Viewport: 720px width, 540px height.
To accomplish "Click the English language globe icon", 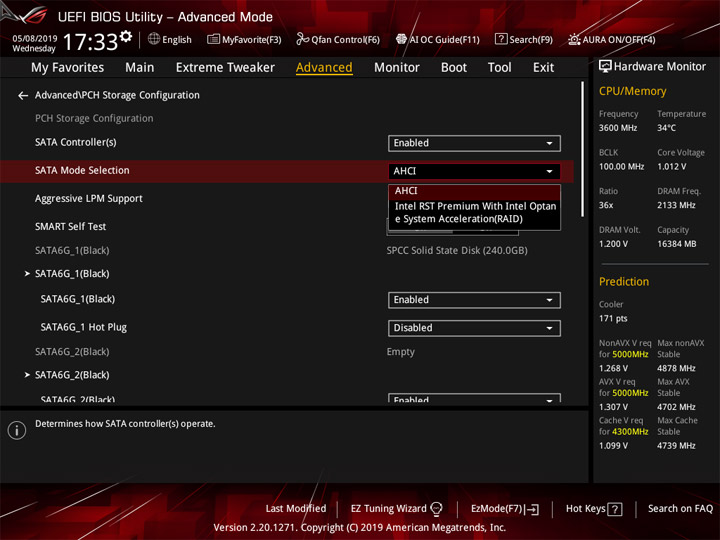I will pyautogui.click(x=154, y=39).
